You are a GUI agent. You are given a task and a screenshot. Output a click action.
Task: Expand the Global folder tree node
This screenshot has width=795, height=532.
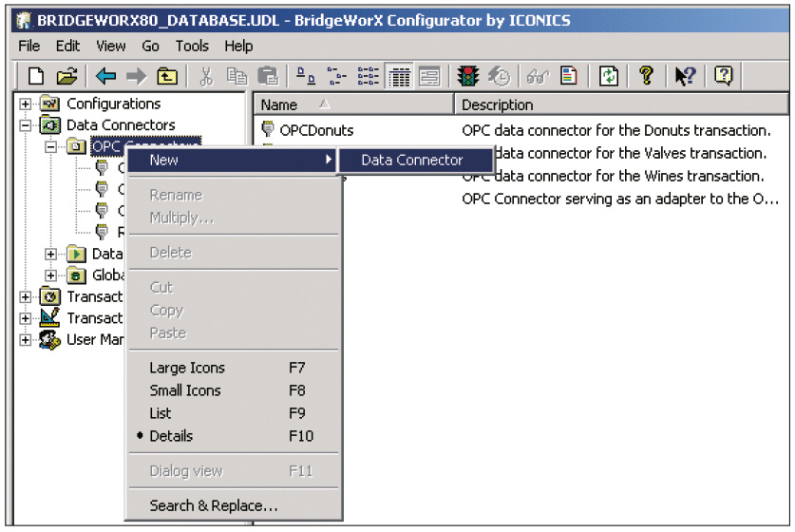click(x=50, y=275)
